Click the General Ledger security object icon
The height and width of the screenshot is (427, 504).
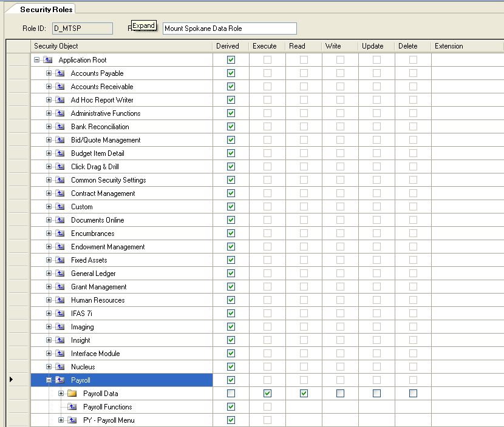point(59,273)
